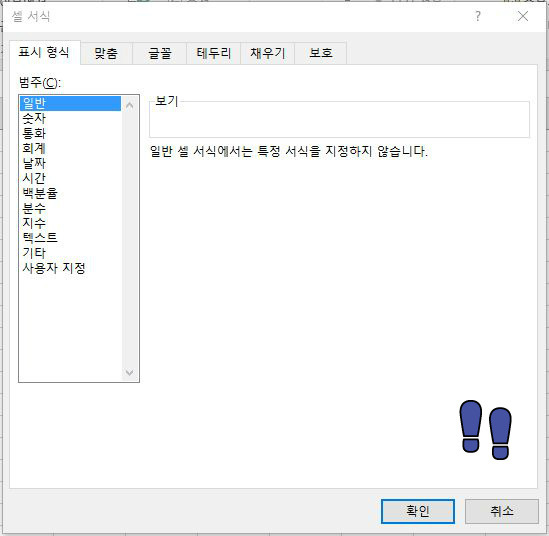Switch to the 글꼴 font tab
Viewport: 549px width, 536px height.
pos(160,53)
